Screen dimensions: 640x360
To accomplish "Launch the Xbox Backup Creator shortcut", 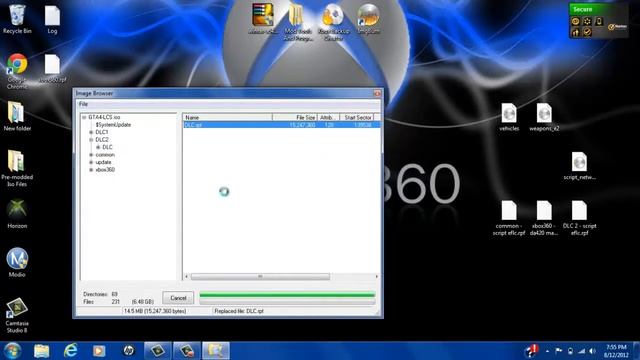I will [333, 22].
